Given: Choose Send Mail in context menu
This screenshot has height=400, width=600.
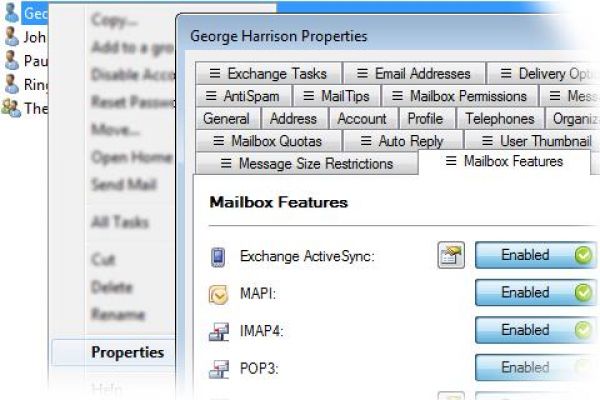Looking at the screenshot, I should click(124, 184).
